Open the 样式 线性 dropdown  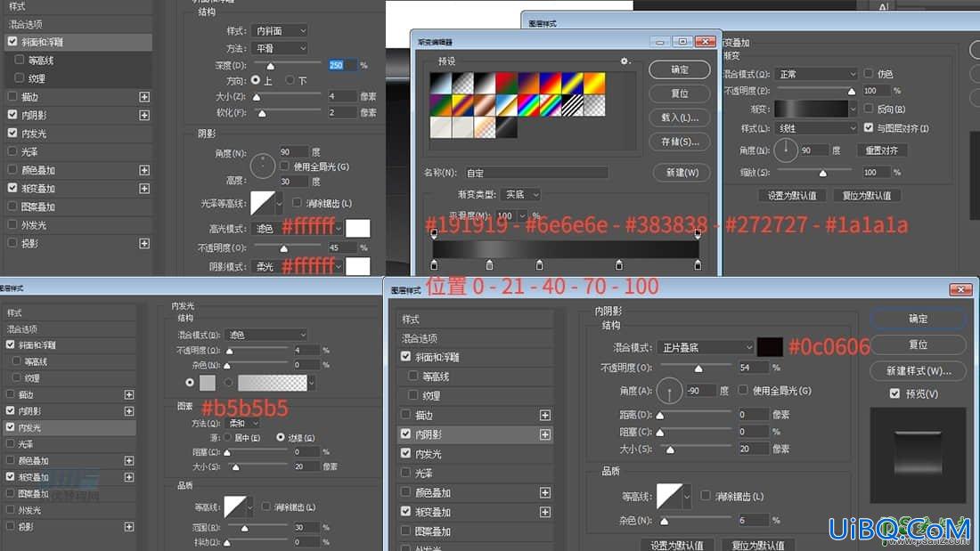click(x=815, y=128)
